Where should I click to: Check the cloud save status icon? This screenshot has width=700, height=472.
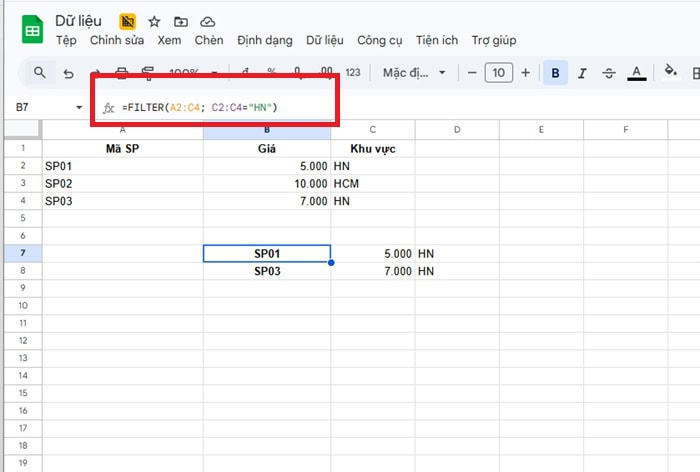(x=207, y=22)
